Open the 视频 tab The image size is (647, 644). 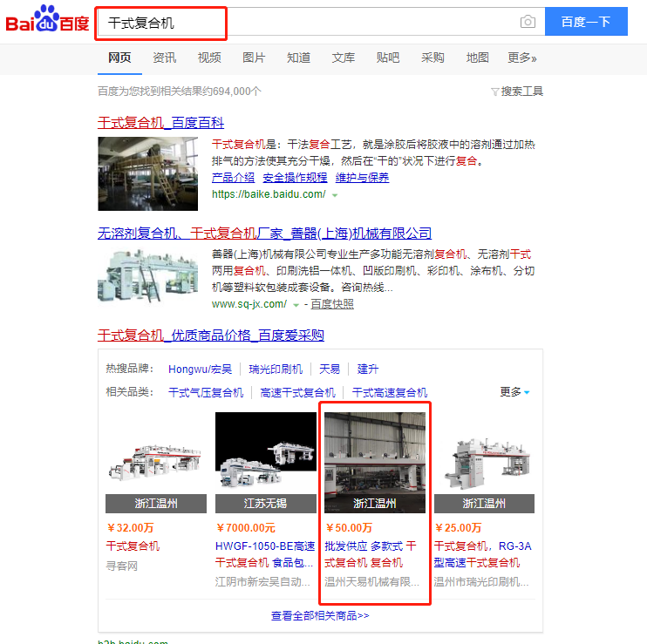(209, 58)
